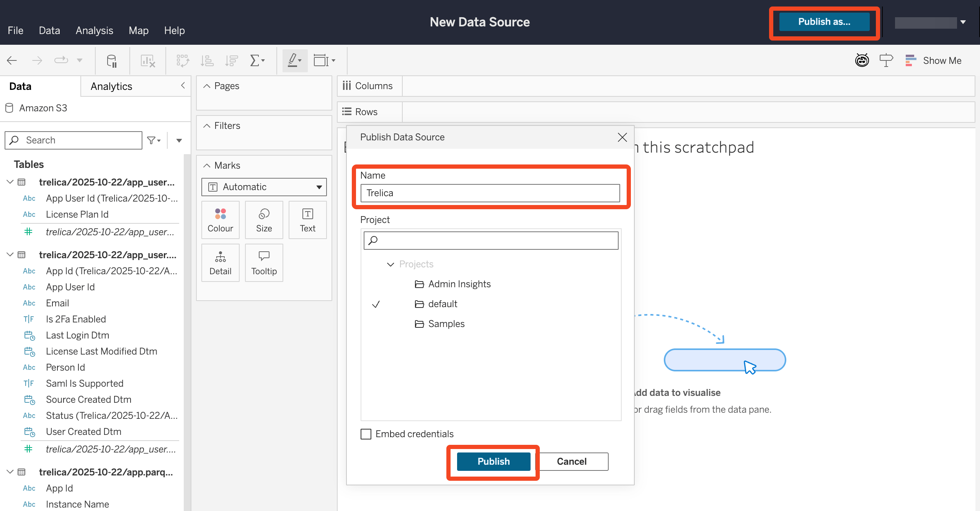
Task: Collapse the Projects tree node
Action: pyautogui.click(x=390, y=264)
